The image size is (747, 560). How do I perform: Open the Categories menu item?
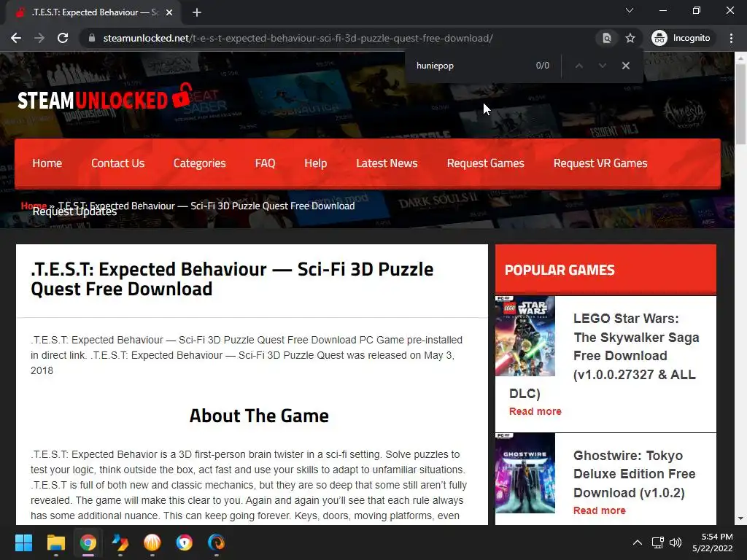click(200, 163)
